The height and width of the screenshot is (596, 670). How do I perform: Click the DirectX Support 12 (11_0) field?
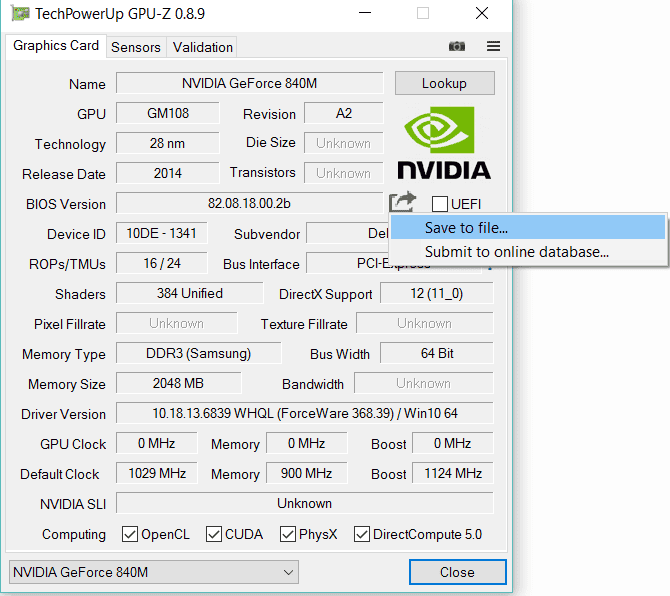tap(437, 293)
